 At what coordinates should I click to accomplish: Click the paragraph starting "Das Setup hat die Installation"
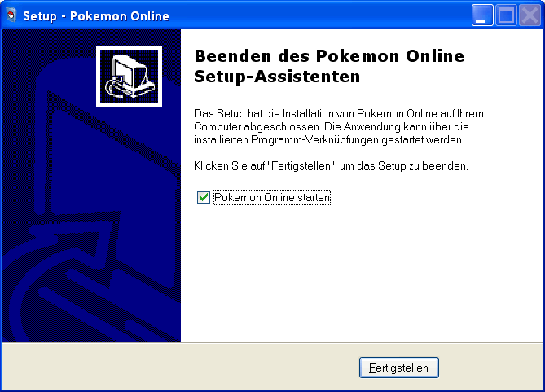point(339,126)
